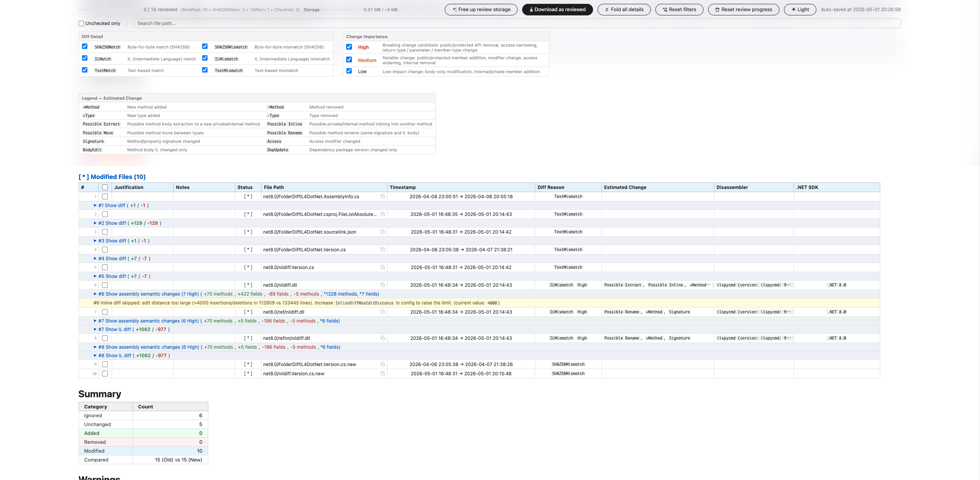Click the InlineDiffMaxEditDistance config name
Viewport: 980px width, 480px height.
click(364, 303)
